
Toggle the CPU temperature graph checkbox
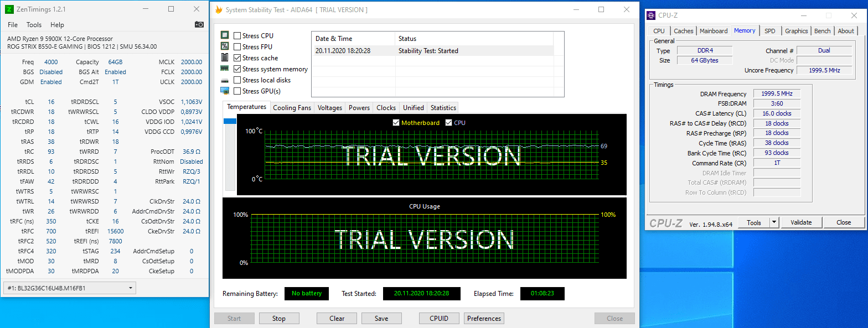pyautogui.click(x=448, y=123)
